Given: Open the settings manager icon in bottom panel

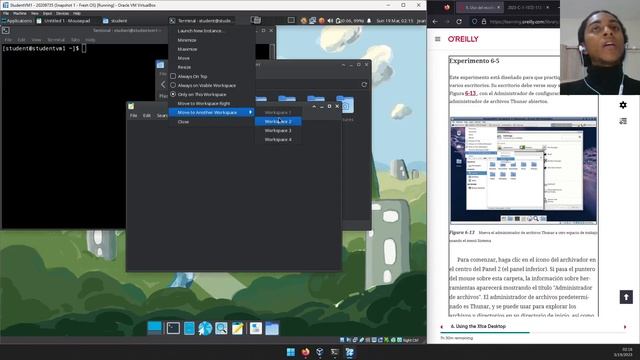Looking at the screenshot, I should point(256,328).
